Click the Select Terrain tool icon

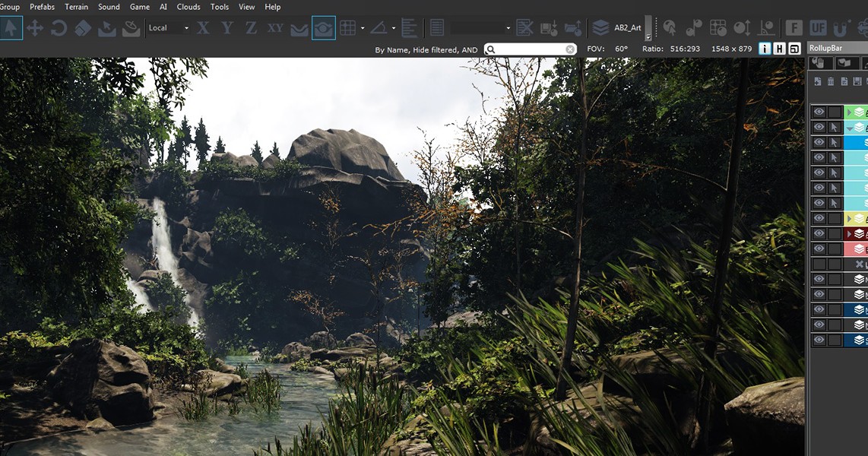(106, 27)
